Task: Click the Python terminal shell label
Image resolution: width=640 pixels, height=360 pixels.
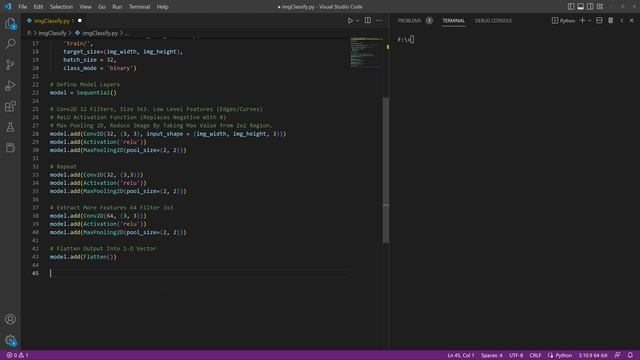Action: tap(563, 20)
